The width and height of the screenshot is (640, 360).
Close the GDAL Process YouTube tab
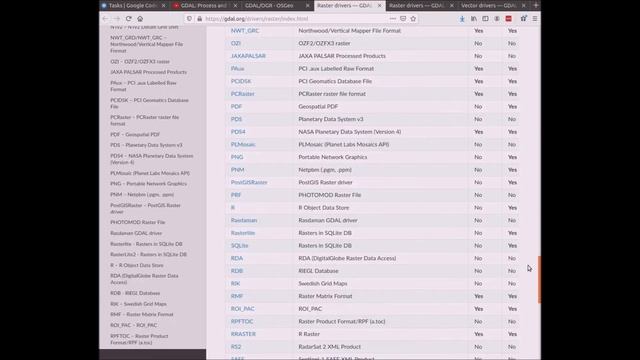[x=235, y=6]
